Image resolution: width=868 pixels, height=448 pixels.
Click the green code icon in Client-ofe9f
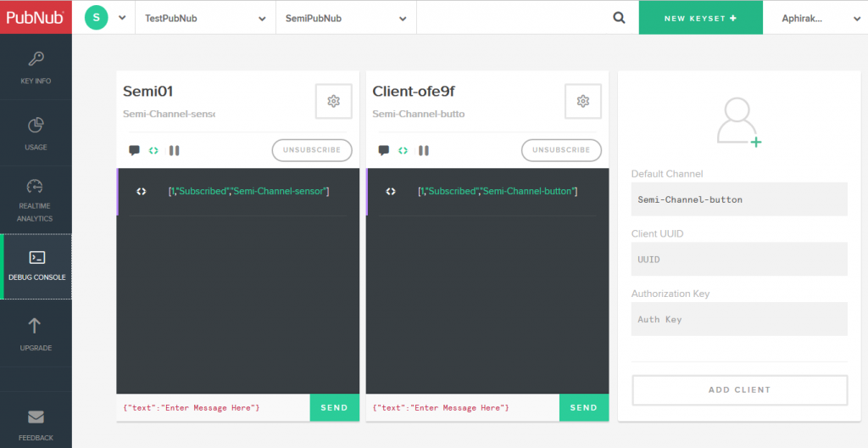[x=403, y=150]
